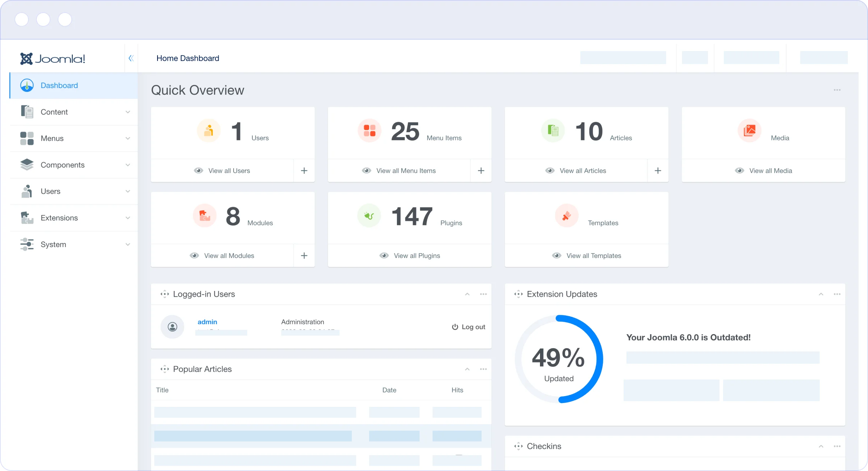Viewport: 868px width, 471px height.
Task: Open View all Templates link
Action: click(x=593, y=256)
